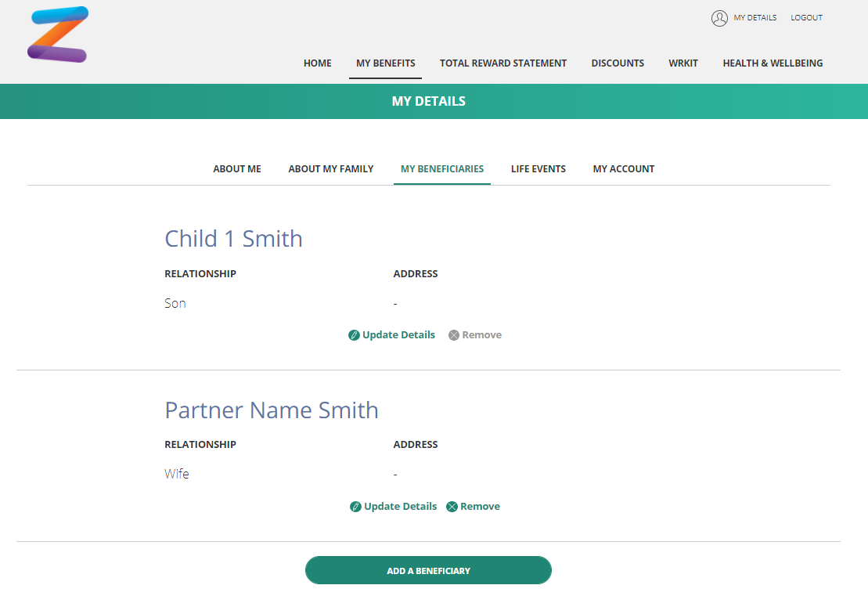
Task: Open HEALTH & WELLBEING section
Action: [773, 63]
